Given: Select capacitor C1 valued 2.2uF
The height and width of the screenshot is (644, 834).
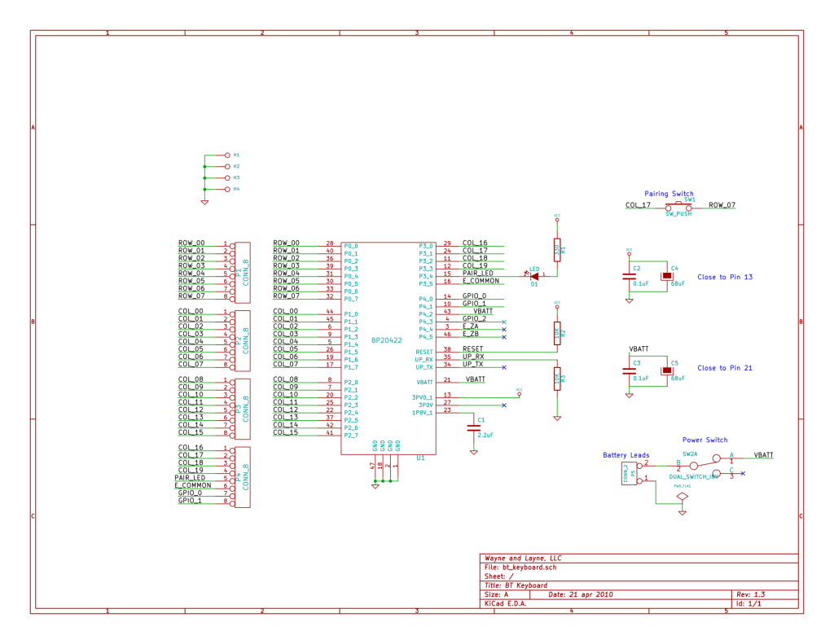Looking at the screenshot, I should coord(472,427).
